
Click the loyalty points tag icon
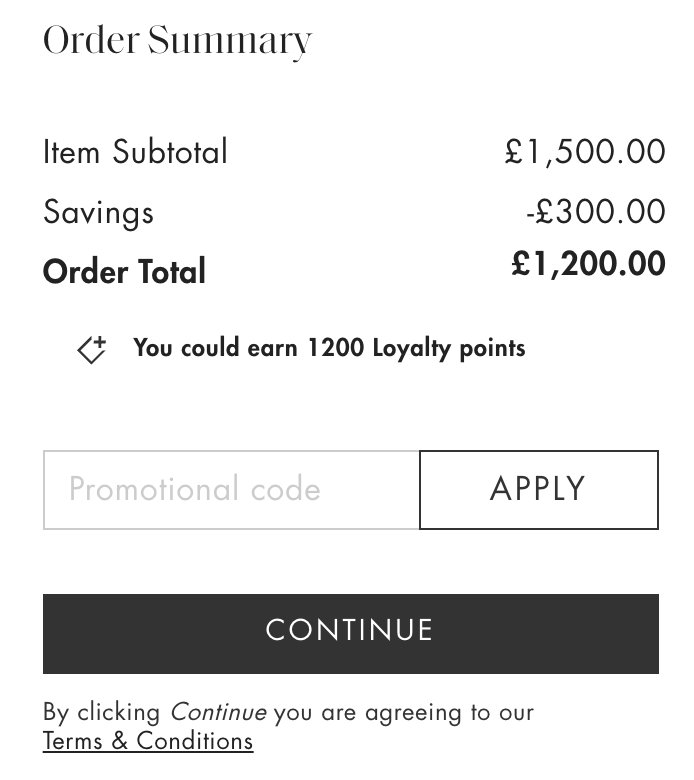[92, 349]
